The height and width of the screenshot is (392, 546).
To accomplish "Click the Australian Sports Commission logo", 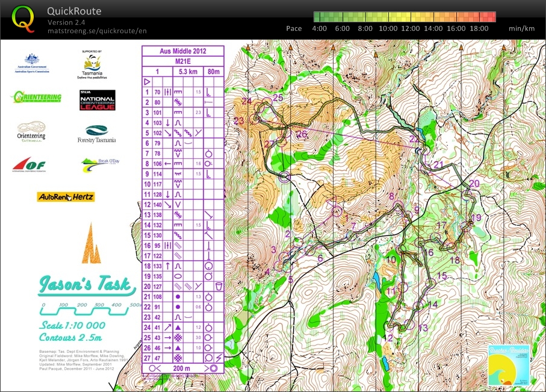I will (x=32, y=63).
